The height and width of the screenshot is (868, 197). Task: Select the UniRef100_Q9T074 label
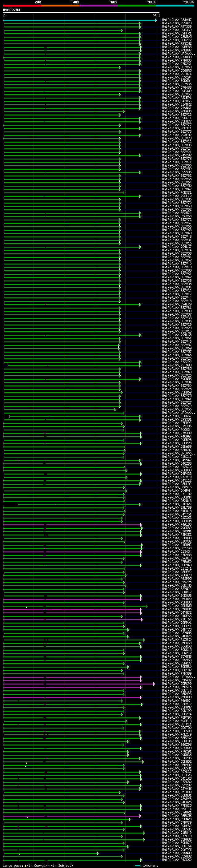(177, 74)
